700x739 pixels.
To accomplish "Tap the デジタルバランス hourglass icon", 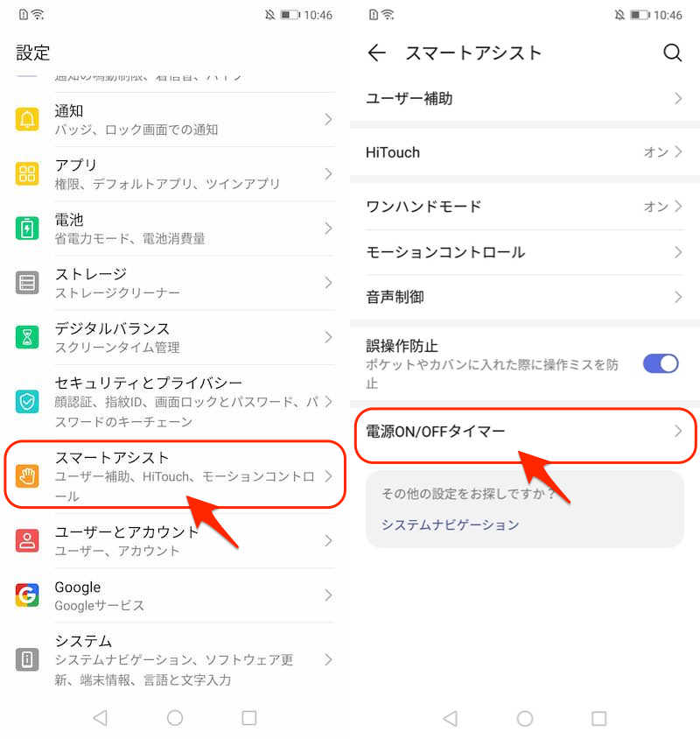I will tap(27, 337).
